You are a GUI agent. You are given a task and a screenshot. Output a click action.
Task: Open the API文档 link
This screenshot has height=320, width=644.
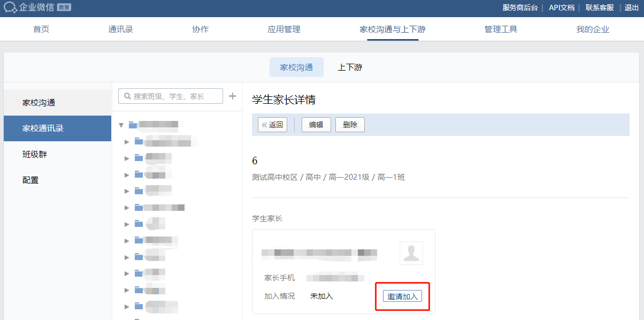pyautogui.click(x=562, y=7)
